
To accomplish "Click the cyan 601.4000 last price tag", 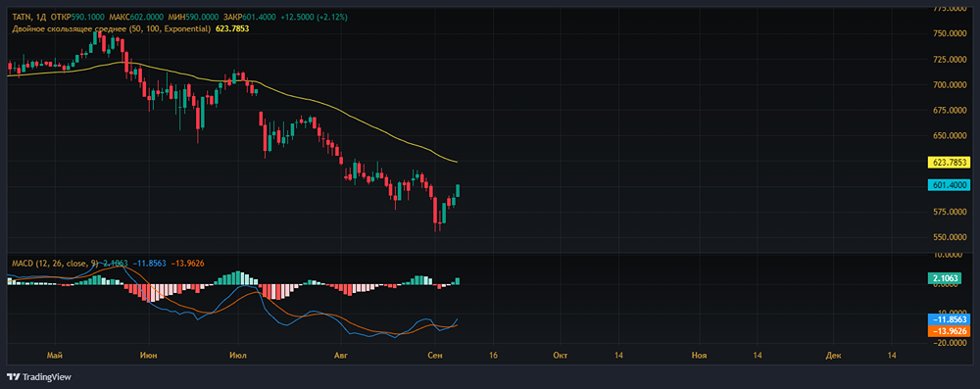I will point(950,185).
